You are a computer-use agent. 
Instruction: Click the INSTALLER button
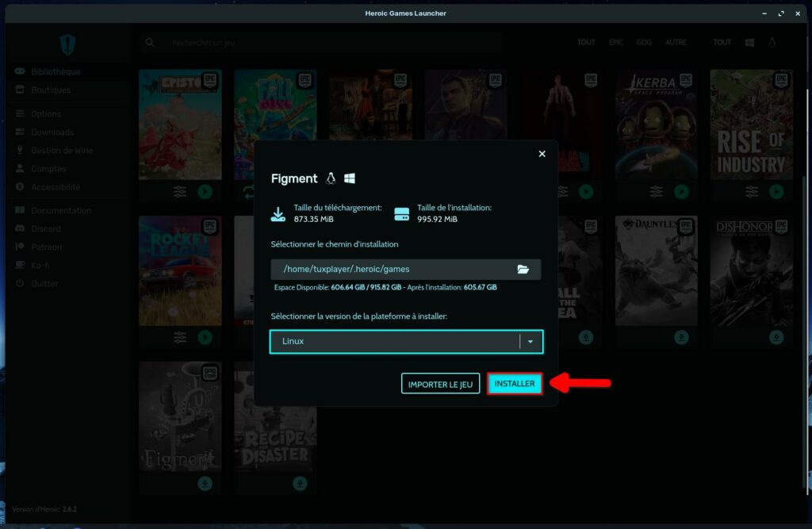click(x=515, y=384)
